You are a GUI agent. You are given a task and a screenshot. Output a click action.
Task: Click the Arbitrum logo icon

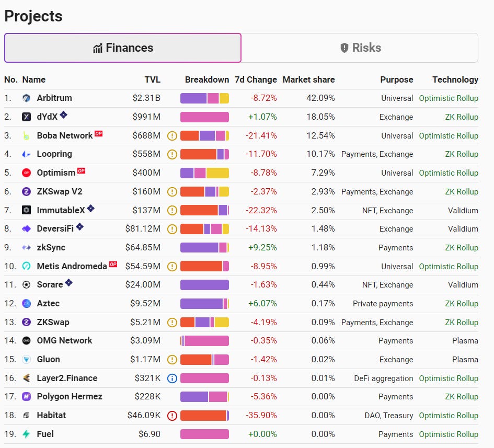point(27,98)
